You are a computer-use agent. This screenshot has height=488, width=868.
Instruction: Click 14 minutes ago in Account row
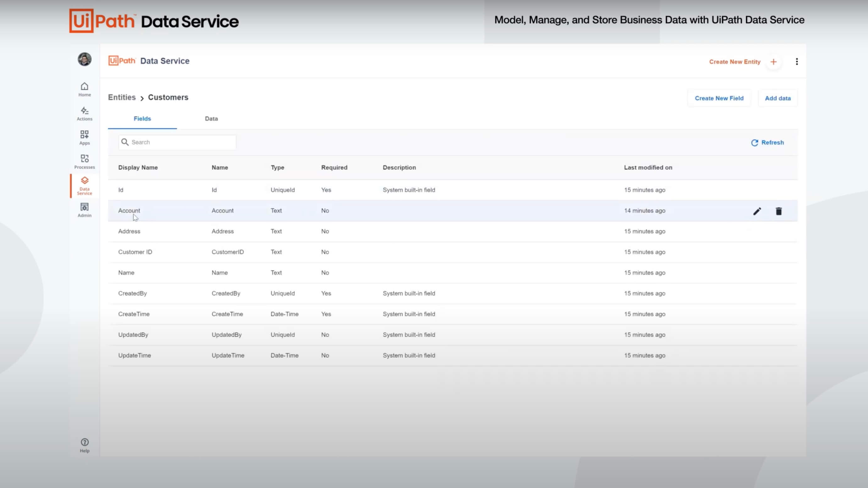(645, 210)
